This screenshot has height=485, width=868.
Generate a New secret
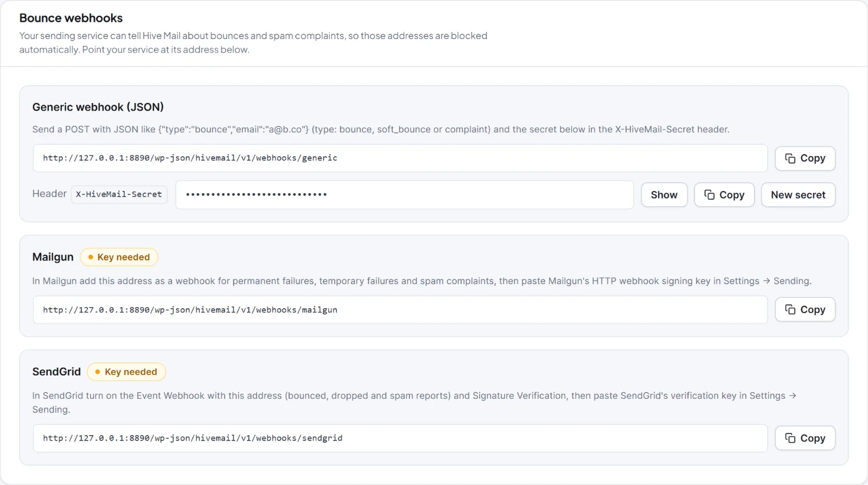798,195
